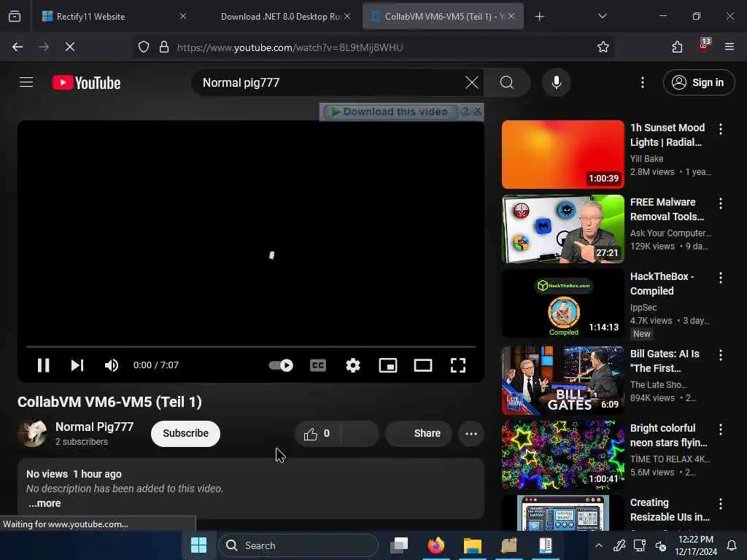Bookmark this page with star
Viewport: 747px width, 560px height.
pos(603,47)
